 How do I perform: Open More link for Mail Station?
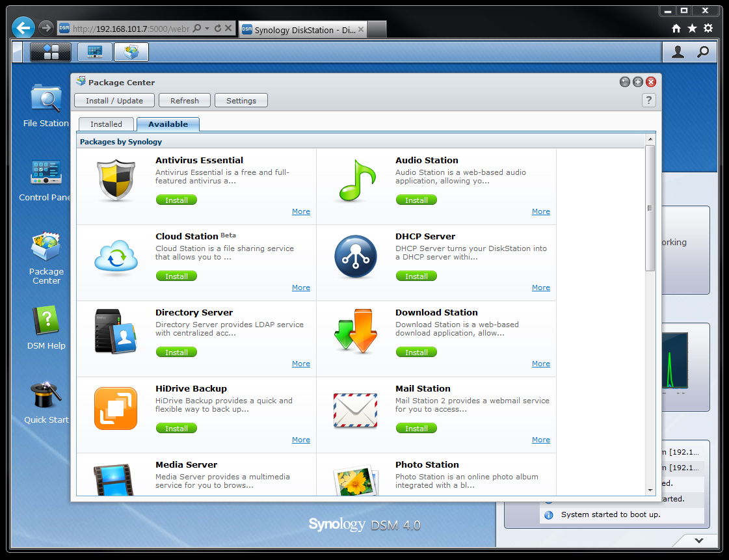[x=540, y=440]
